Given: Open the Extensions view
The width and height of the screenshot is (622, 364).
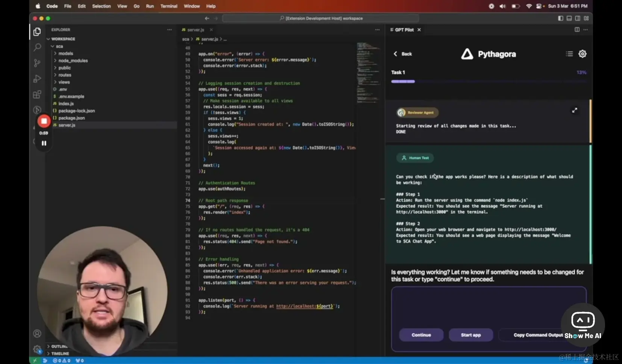Looking at the screenshot, I should 37,95.
